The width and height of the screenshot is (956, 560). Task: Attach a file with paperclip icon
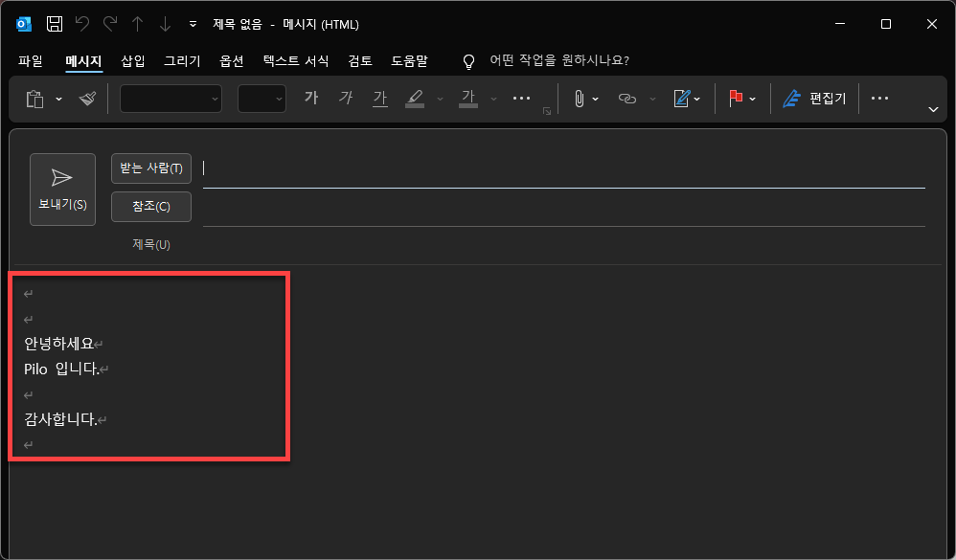[579, 99]
